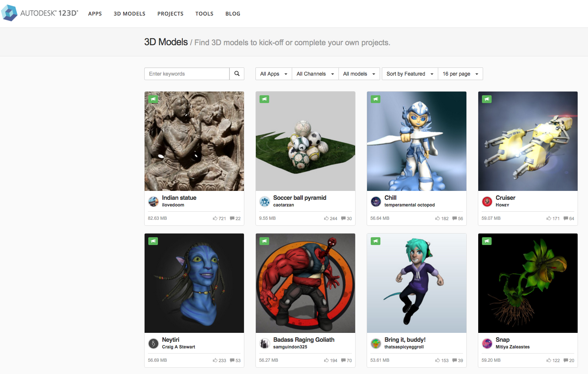Open caotarzan's avatar icon
This screenshot has width=588, height=374.
265,202
